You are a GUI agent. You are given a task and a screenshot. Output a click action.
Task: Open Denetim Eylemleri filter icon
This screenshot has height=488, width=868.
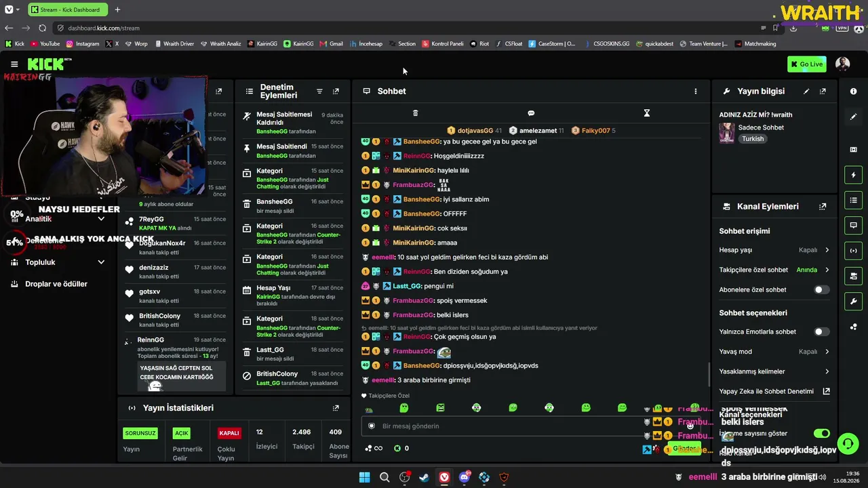pyautogui.click(x=319, y=91)
